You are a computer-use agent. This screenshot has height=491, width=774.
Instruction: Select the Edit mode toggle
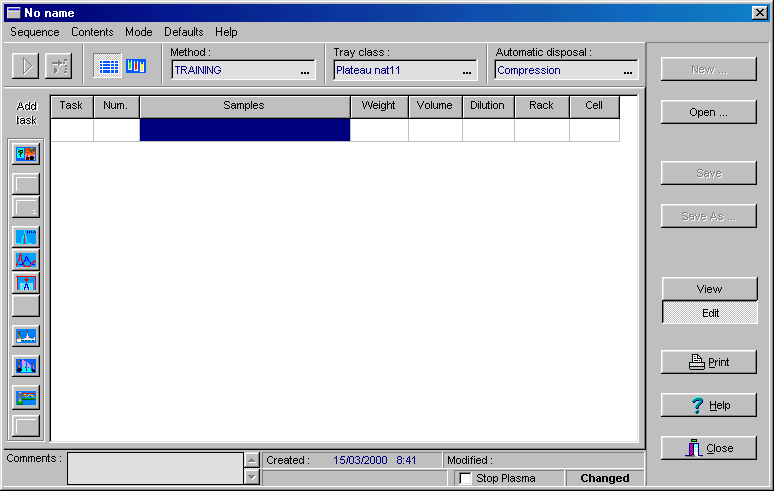(x=709, y=313)
